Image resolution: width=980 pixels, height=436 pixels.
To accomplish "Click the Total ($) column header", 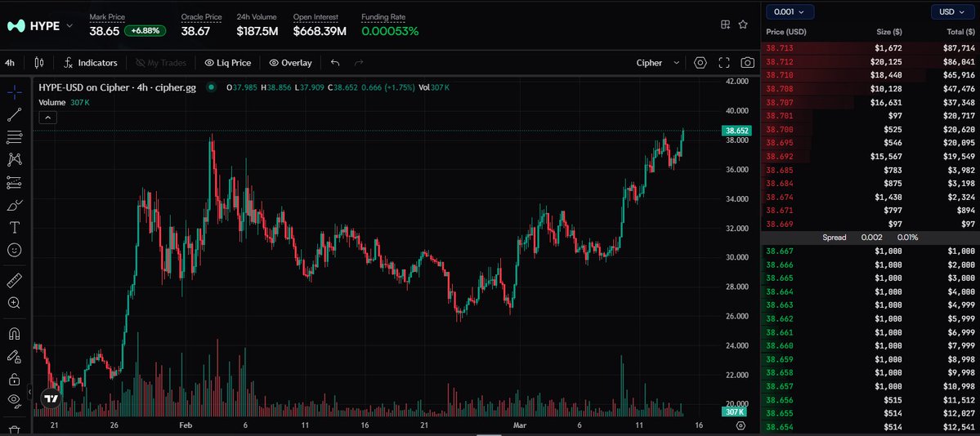I will [960, 32].
